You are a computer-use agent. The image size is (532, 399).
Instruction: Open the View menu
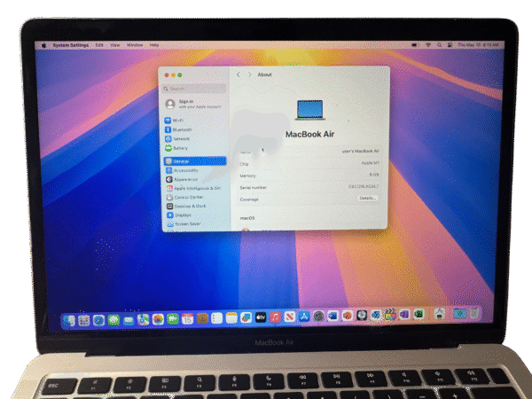click(114, 45)
